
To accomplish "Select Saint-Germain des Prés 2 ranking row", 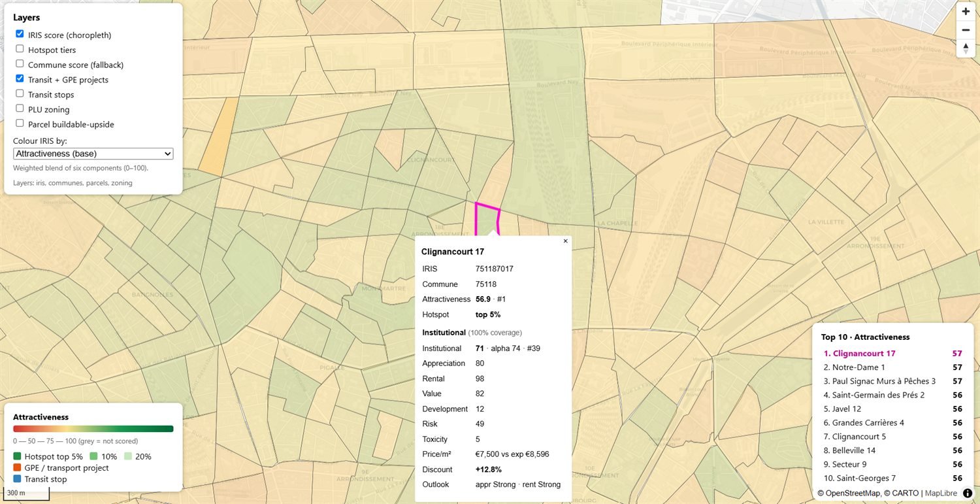I will pyautogui.click(x=892, y=395).
